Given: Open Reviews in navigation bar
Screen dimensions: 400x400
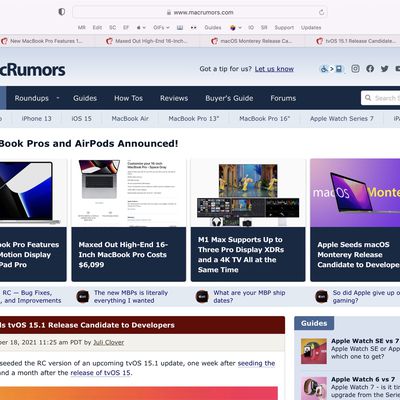Looking at the screenshot, I should 174,98.
